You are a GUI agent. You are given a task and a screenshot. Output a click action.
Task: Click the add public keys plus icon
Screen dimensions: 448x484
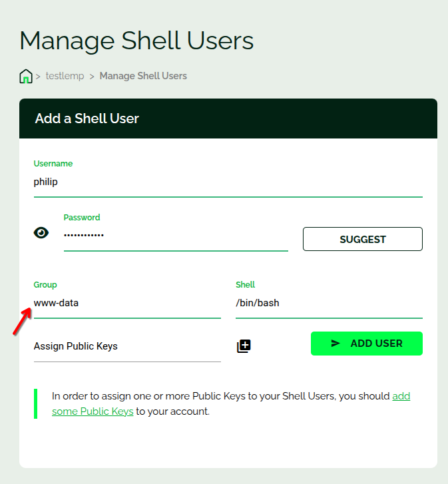pos(244,346)
